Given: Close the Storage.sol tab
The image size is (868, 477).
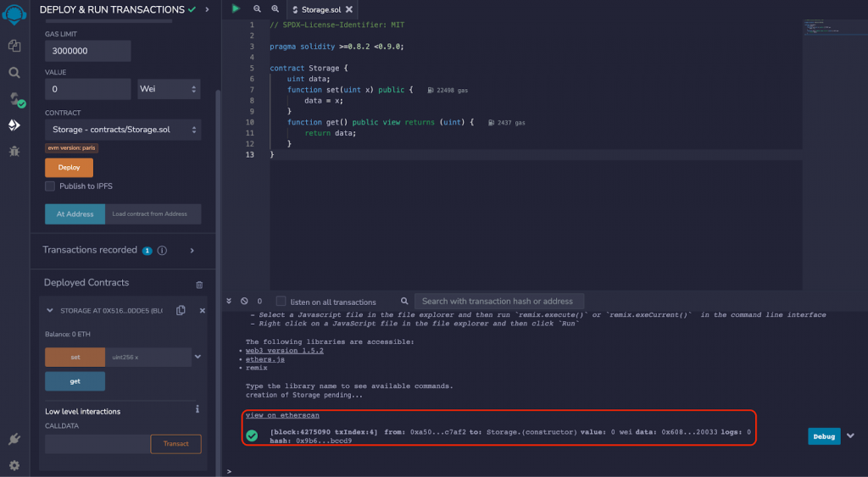Looking at the screenshot, I should point(348,9).
